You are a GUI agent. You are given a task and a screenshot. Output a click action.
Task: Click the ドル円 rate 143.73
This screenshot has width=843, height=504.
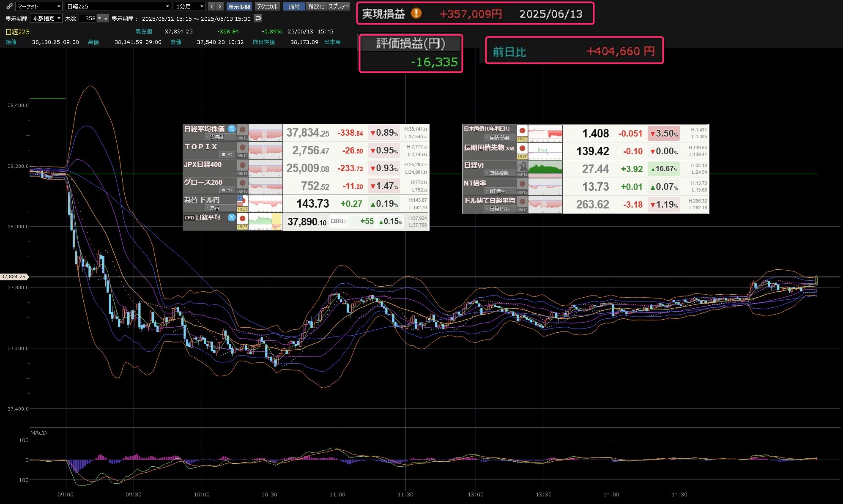pos(313,204)
